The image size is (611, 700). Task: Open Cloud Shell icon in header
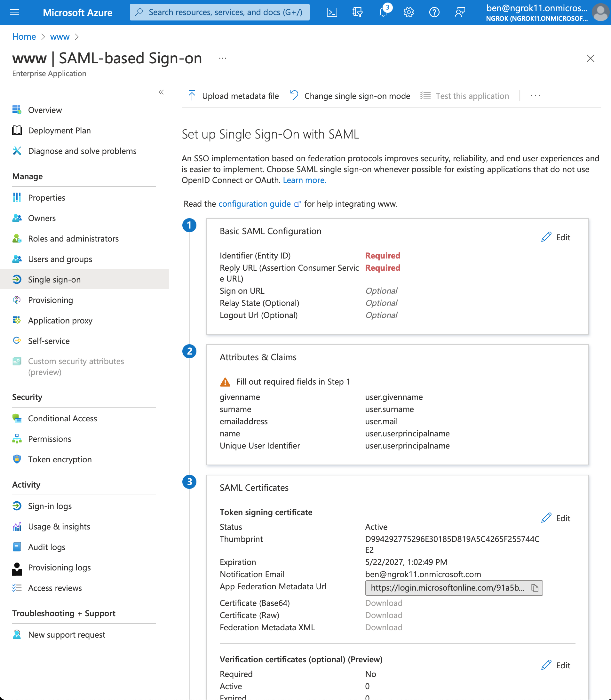[x=332, y=12]
